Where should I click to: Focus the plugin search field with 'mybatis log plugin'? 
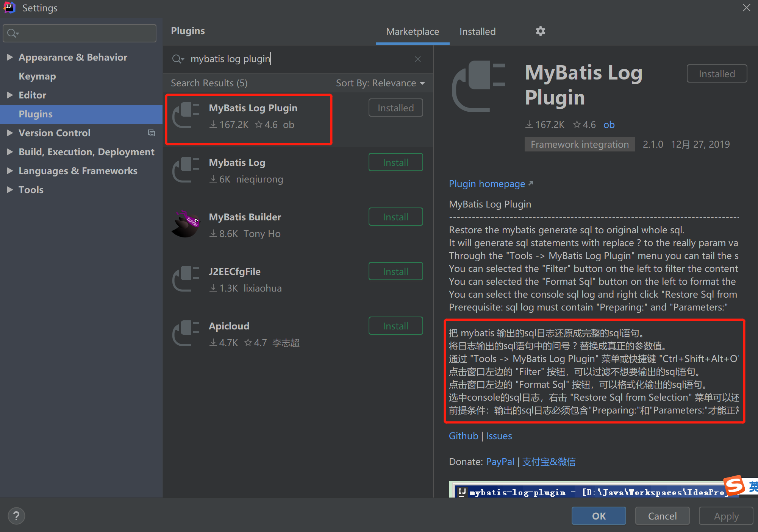tap(297, 59)
